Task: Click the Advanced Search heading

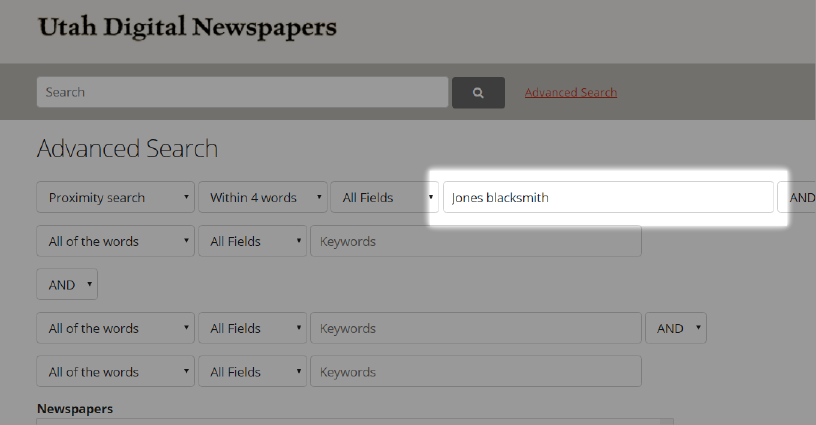Action: point(128,149)
